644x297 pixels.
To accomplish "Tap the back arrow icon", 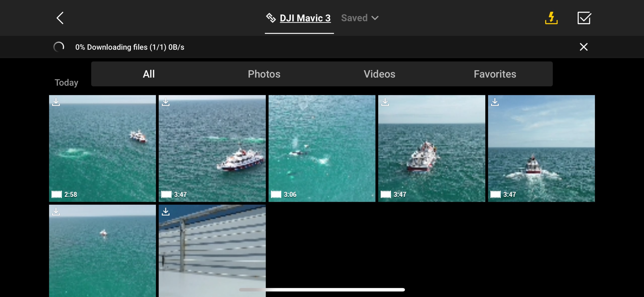I will pyautogui.click(x=60, y=18).
